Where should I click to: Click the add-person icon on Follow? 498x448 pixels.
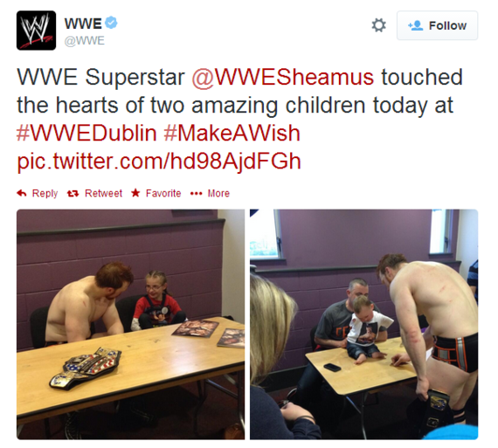415,25
